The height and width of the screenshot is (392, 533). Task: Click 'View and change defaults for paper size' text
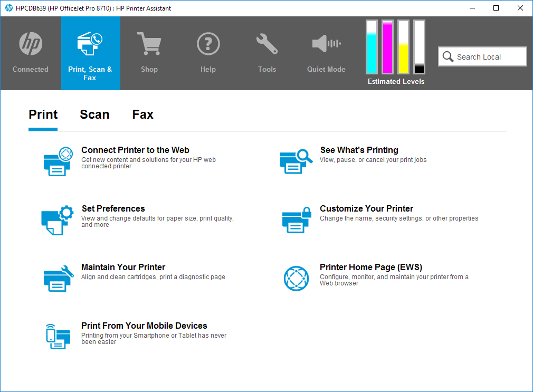[x=157, y=222]
